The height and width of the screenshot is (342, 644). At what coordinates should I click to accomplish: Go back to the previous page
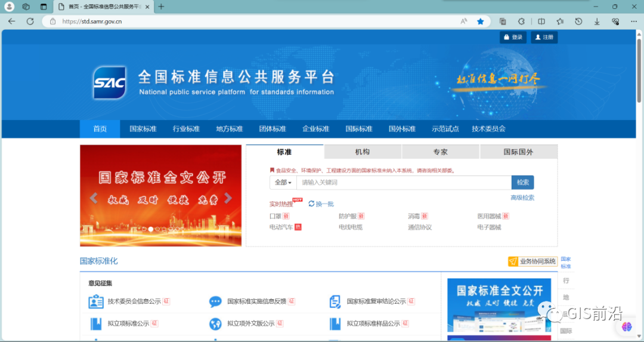11,21
